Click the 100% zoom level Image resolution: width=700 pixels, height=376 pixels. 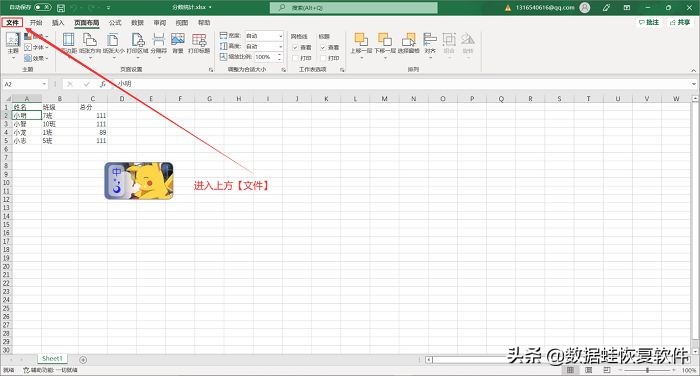click(x=689, y=370)
